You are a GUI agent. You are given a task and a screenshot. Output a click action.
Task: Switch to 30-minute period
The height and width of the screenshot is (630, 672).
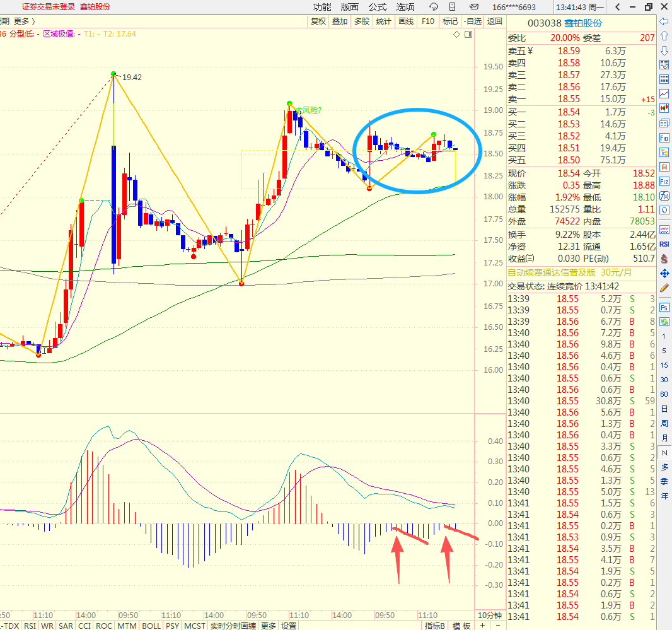coord(664,380)
